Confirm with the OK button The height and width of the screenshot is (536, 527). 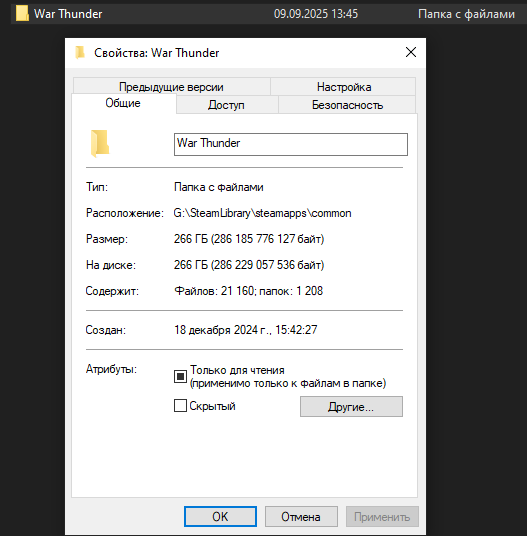pyautogui.click(x=220, y=517)
